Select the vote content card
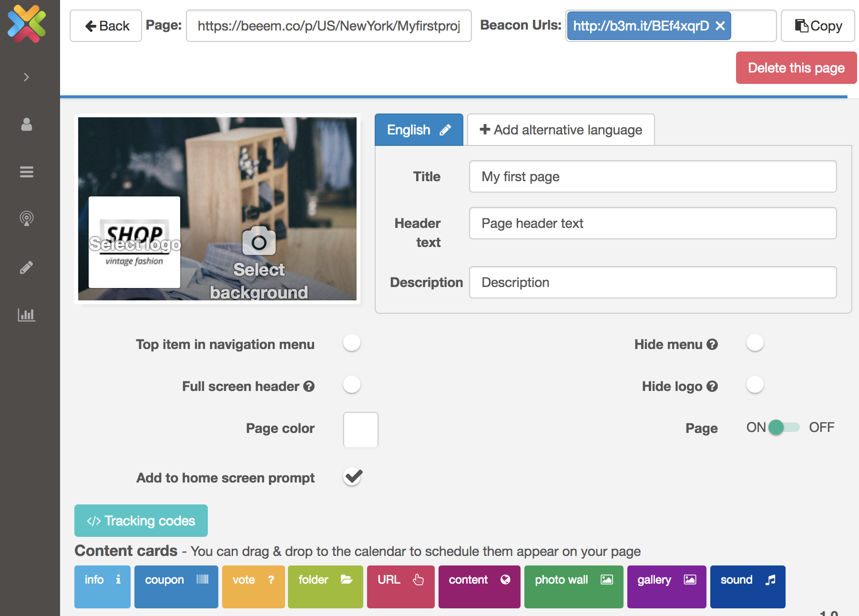Image resolution: width=859 pixels, height=616 pixels. (254, 586)
